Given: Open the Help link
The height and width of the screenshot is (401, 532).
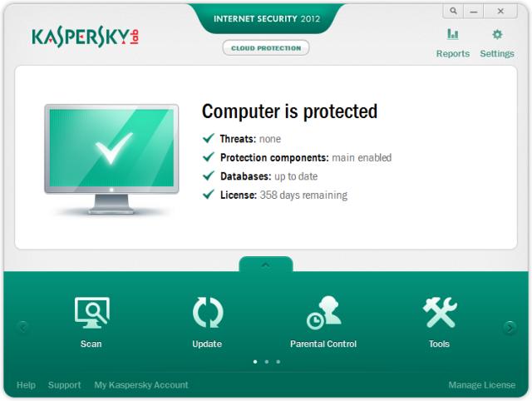Looking at the screenshot, I should click(x=26, y=384).
